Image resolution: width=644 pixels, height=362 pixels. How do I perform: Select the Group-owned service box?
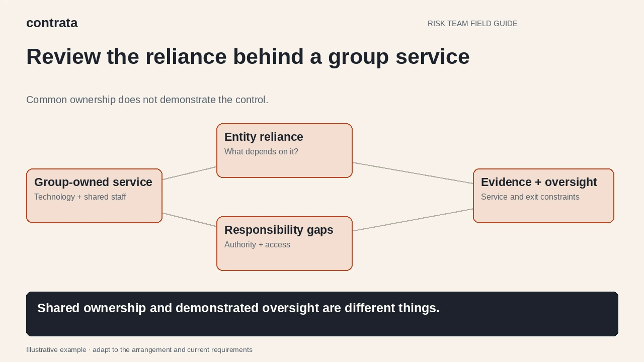(x=94, y=196)
